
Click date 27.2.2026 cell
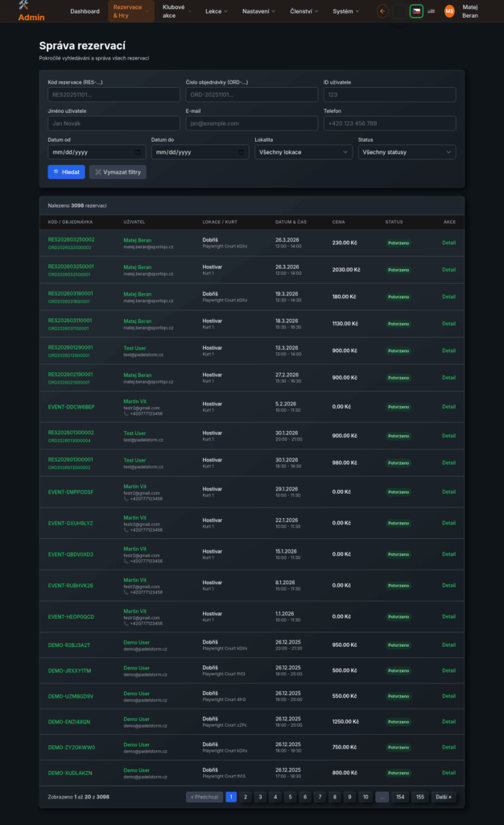pos(287,375)
